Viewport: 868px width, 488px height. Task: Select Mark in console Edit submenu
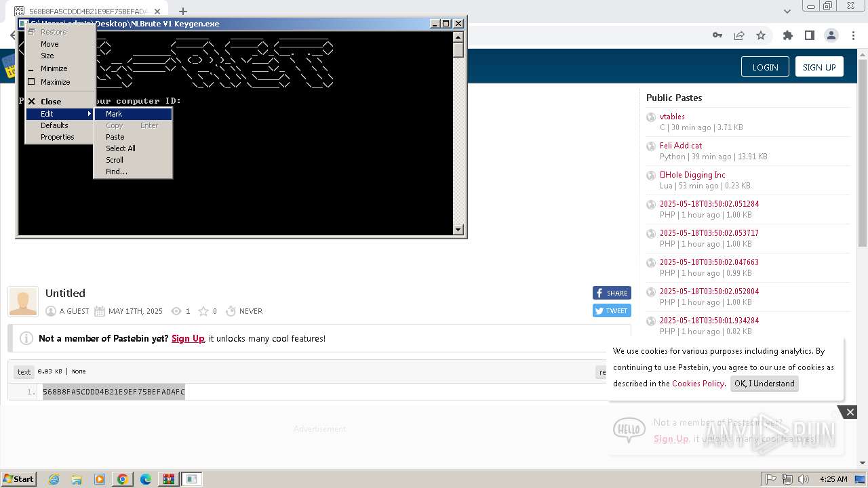tap(133, 114)
